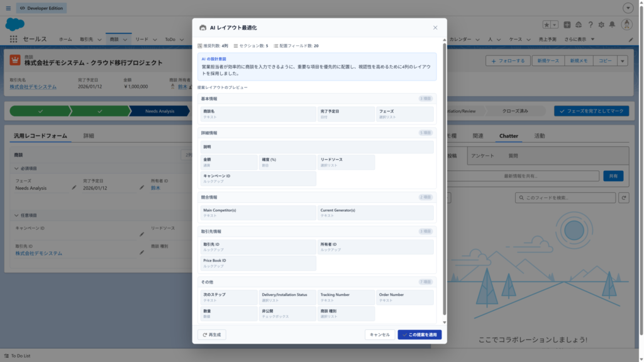Open the help menu question mark icon
The width and height of the screenshot is (644, 362).
coord(590,25)
